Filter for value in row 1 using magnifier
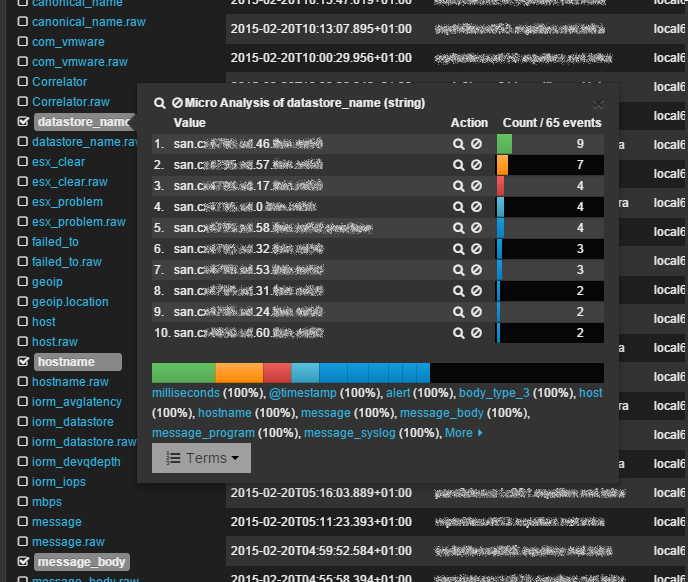The height and width of the screenshot is (582, 688). (x=459, y=144)
